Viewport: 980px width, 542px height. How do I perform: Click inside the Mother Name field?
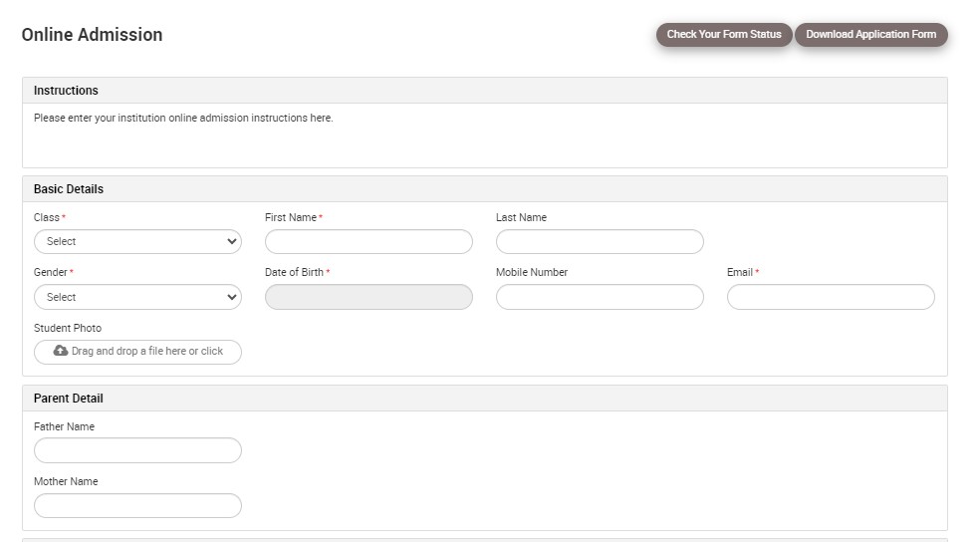pyautogui.click(x=137, y=505)
